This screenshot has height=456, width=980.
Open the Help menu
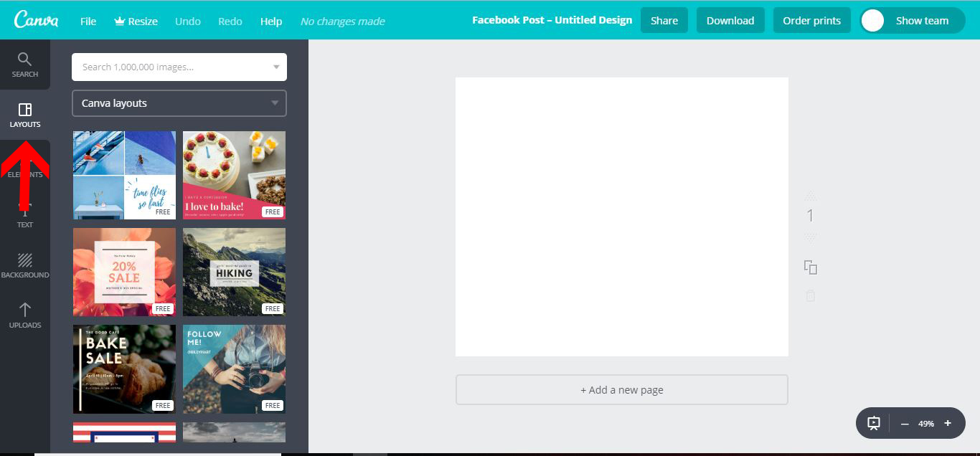pyautogui.click(x=271, y=22)
